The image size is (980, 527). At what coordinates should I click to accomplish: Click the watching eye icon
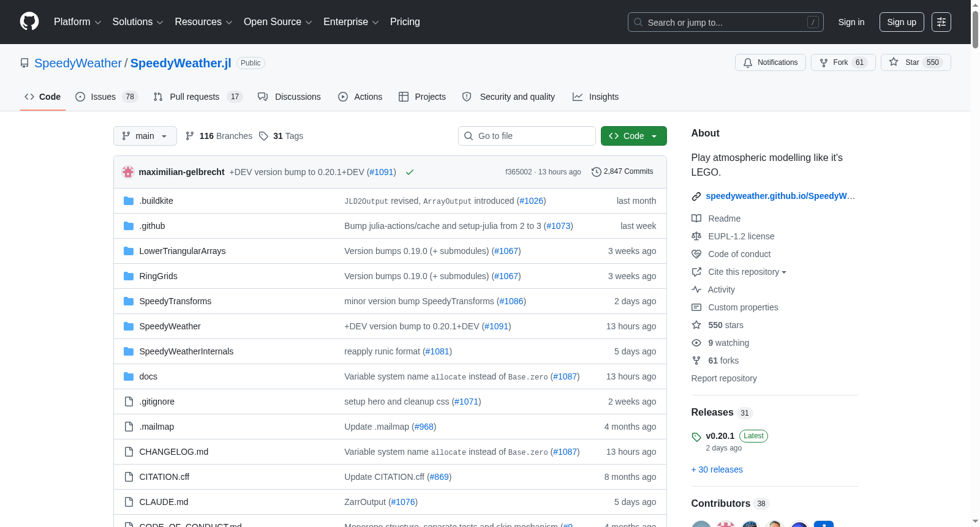[x=696, y=343]
